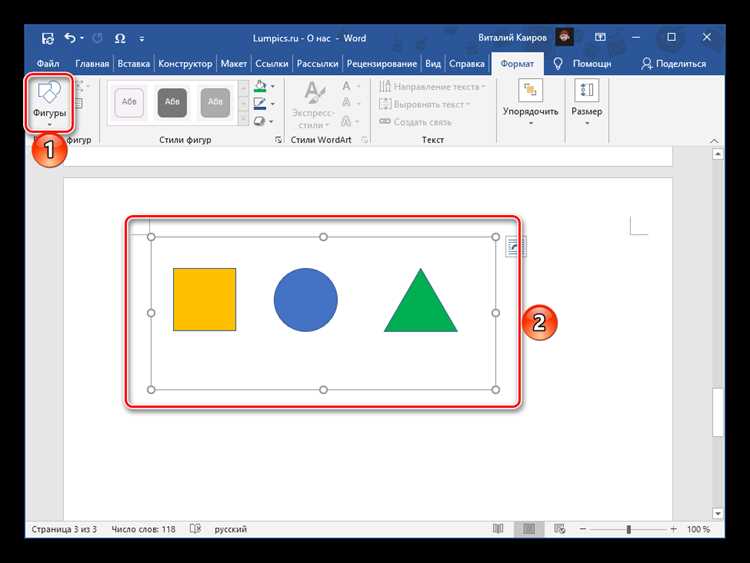Open Стили фигур dialog launcher

(278, 140)
